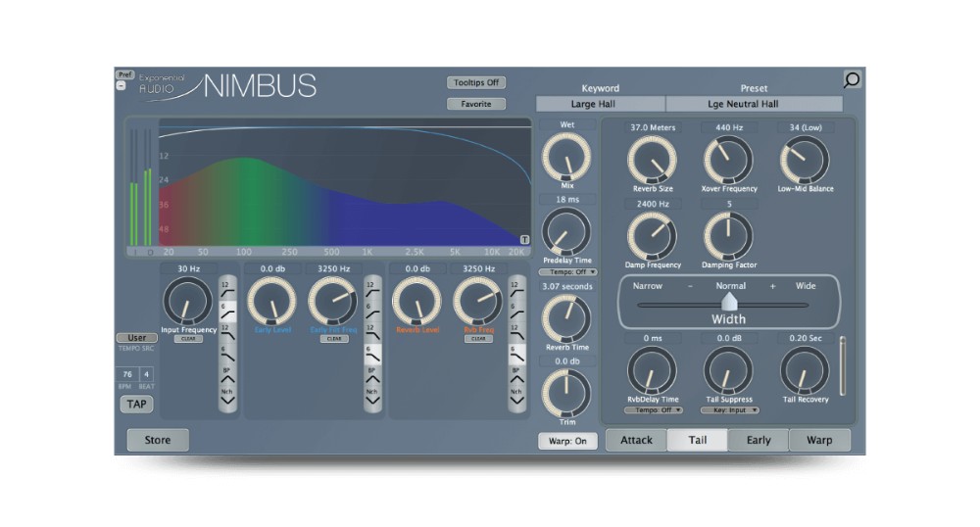Pick 12 dB low-pass shape for Early filter

click(x=373, y=333)
